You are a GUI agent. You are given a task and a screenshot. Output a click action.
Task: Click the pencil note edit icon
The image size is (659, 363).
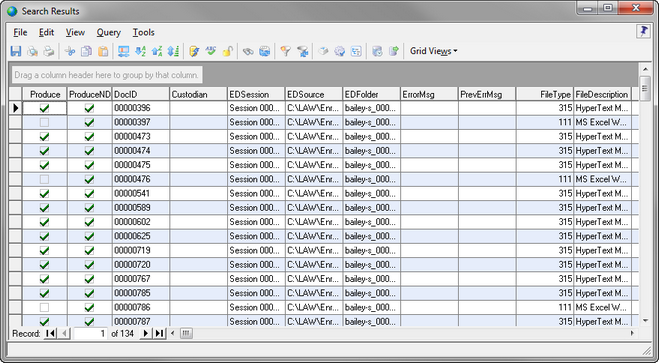coord(194,51)
